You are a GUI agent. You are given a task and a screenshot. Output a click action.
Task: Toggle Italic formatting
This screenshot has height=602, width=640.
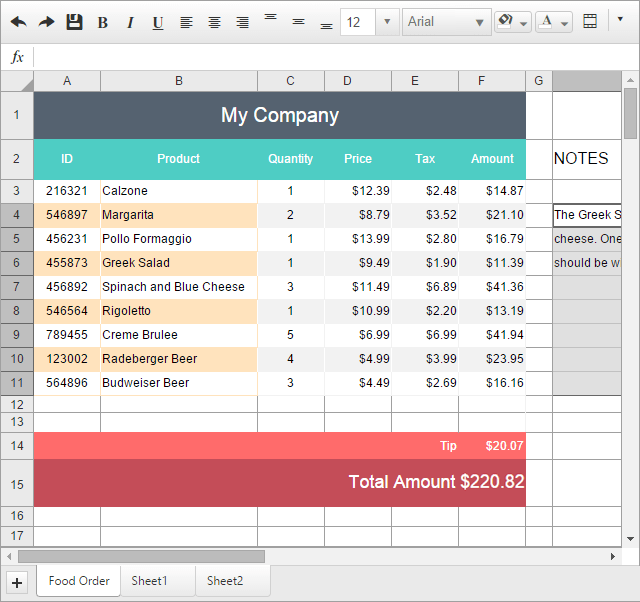coord(130,22)
